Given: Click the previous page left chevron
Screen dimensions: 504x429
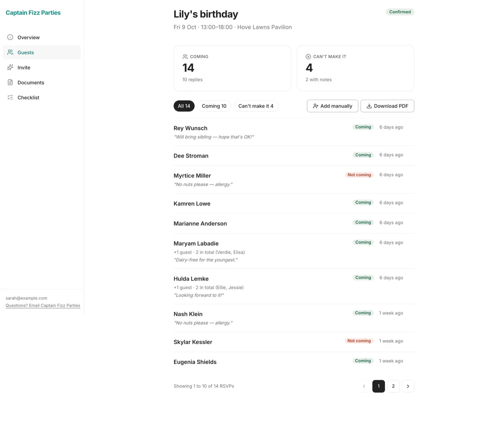Looking at the screenshot, I should (x=364, y=386).
